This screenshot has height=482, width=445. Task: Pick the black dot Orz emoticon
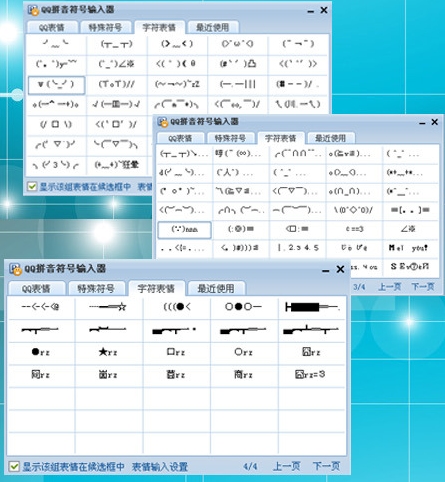coord(41,352)
